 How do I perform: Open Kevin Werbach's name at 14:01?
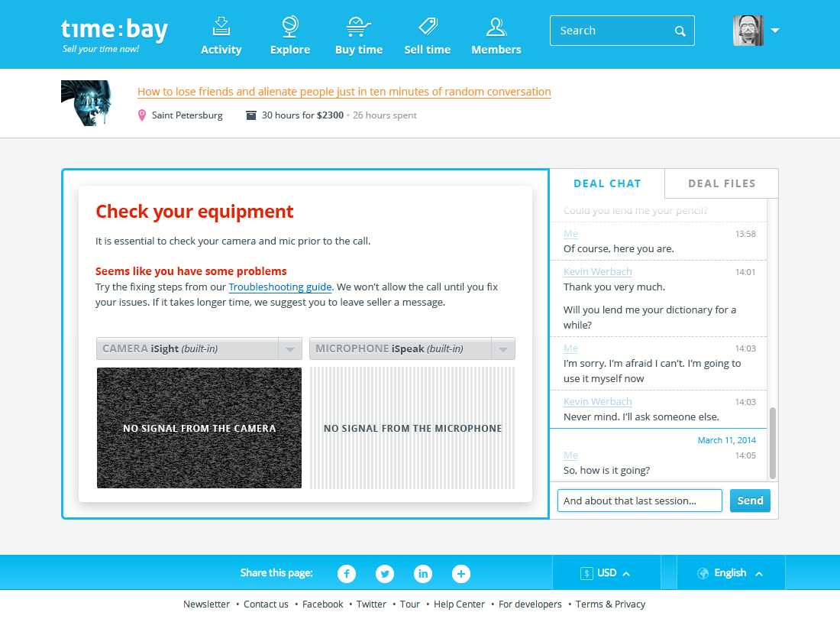click(x=597, y=272)
